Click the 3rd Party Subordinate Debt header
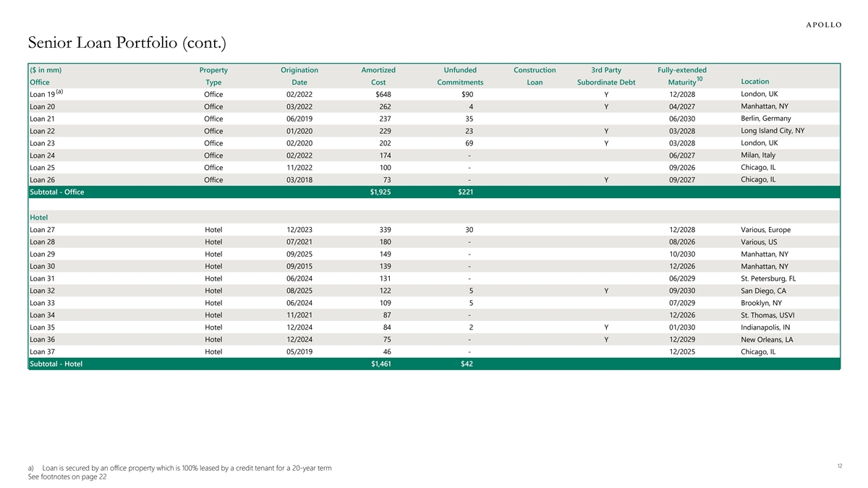Screen dimensions: 868x488 (606, 76)
